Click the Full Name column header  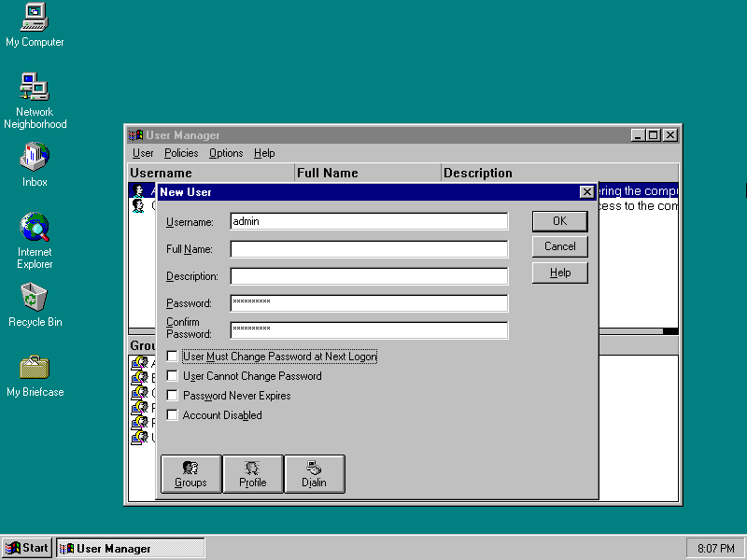coord(368,173)
